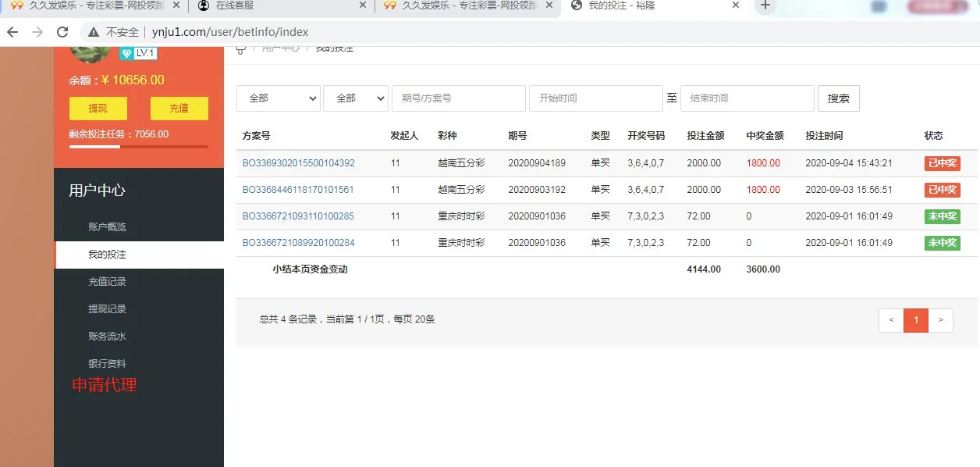This screenshot has height=467, width=980.
Task: Open the second 全部 lottery type dropdown
Action: [356, 98]
